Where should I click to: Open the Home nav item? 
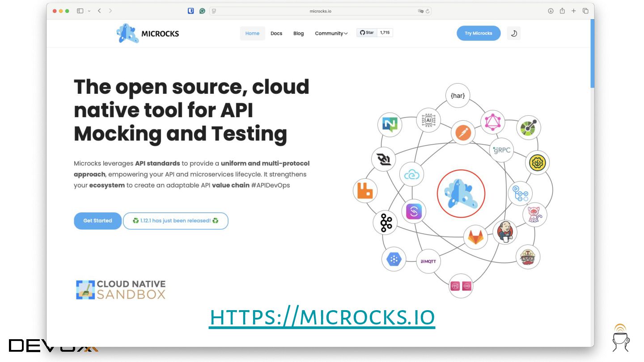point(252,34)
